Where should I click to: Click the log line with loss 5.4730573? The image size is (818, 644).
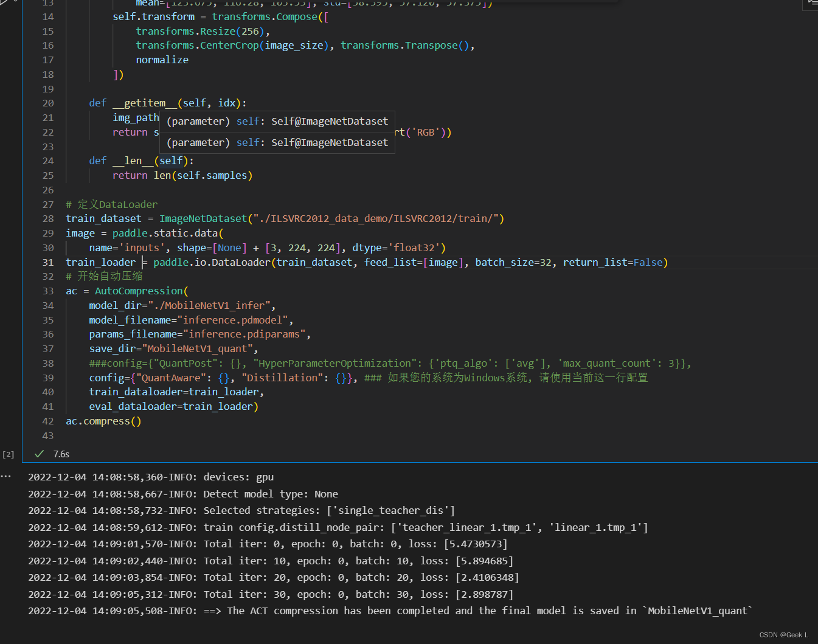click(268, 544)
